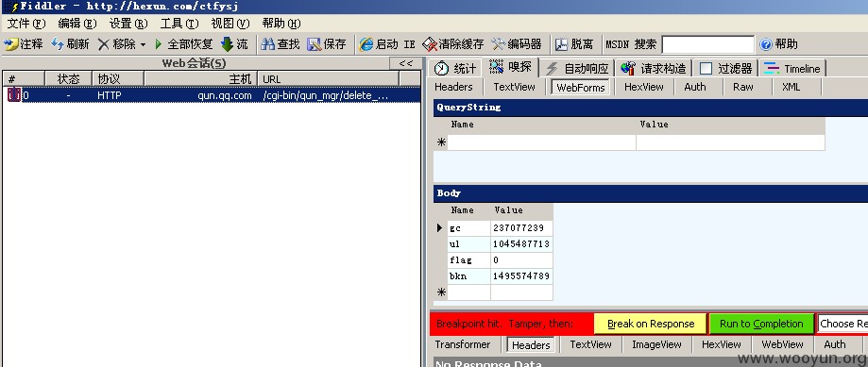Sort sessions by 协议 column header
The width and height of the screenshot is (868, 367).
tap(117, 78)
